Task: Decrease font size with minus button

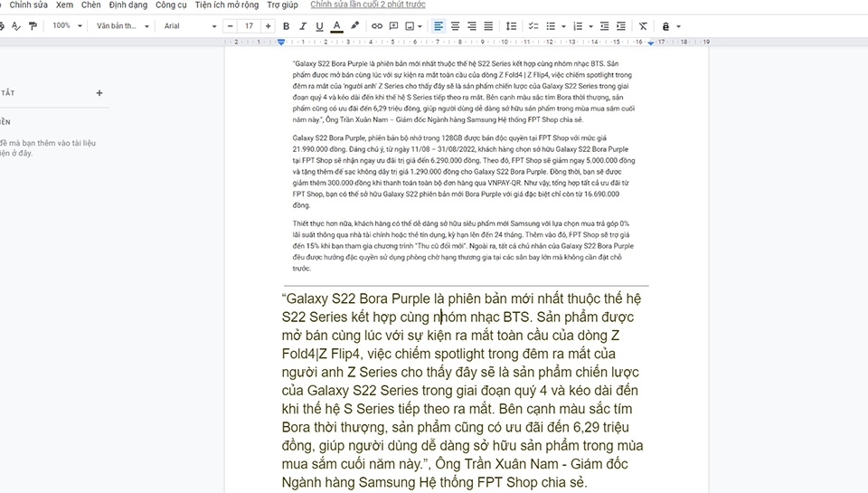Action: 231,26
